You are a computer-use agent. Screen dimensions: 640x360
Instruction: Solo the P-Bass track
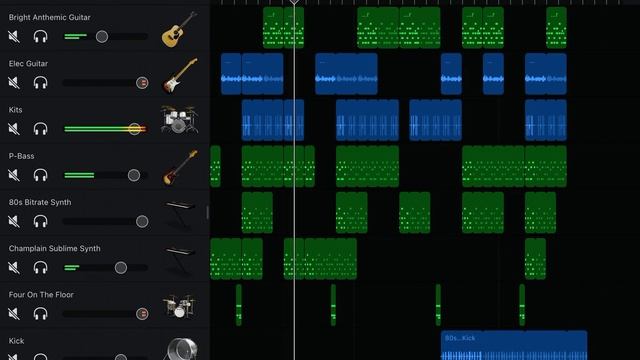click(x=40, y=175)
